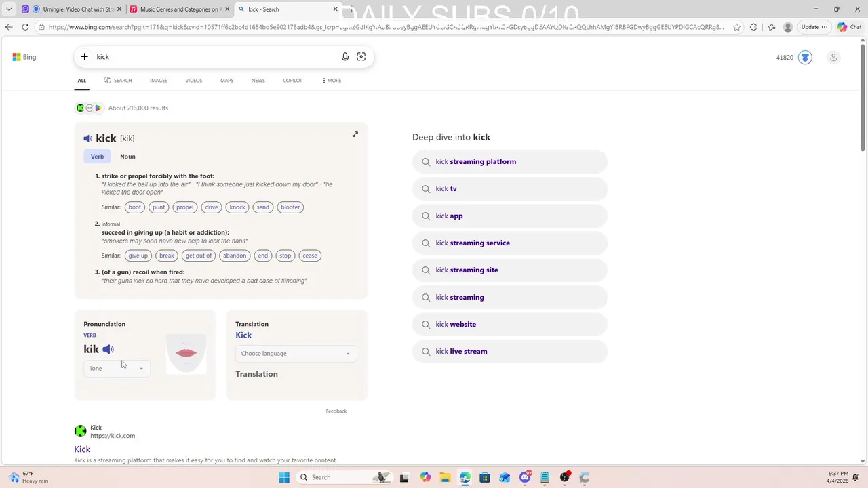Play verb pronunciation speaker in Pronunciation card
The image size is (868, 488).
click(108, 349)
